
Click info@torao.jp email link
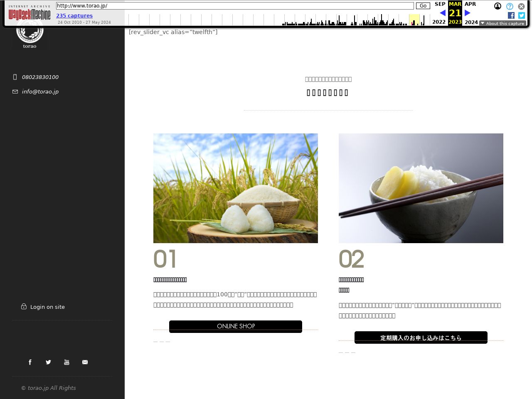40,91
